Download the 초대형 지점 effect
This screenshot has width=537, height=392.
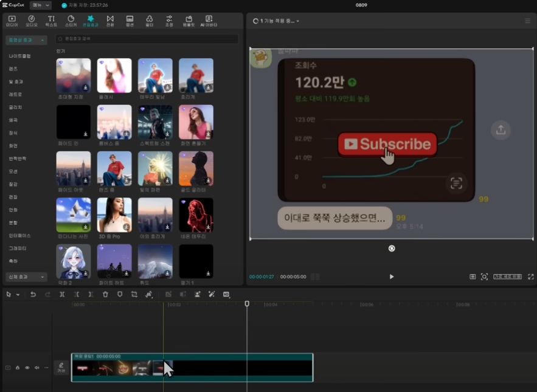[86, 88]
